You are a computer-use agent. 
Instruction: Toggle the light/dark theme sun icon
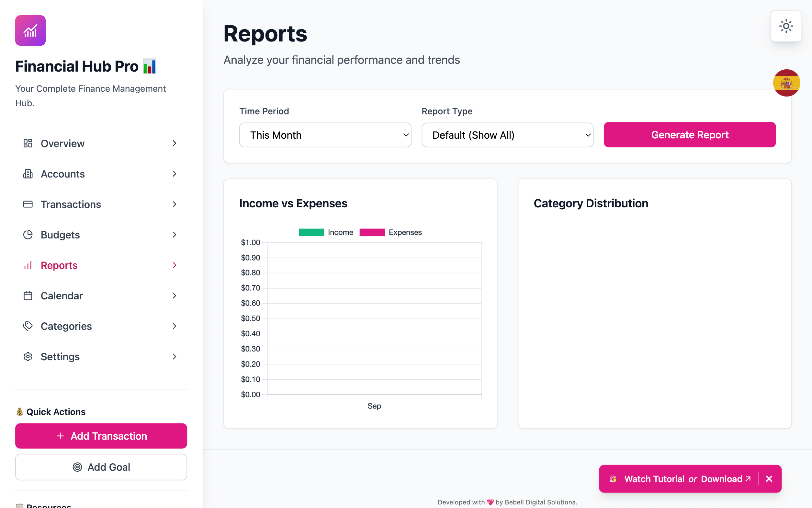(x=785, y=26)
